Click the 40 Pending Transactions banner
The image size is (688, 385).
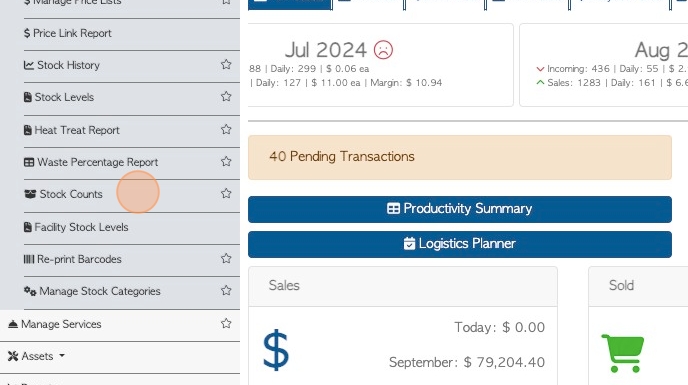coord(459,157)
